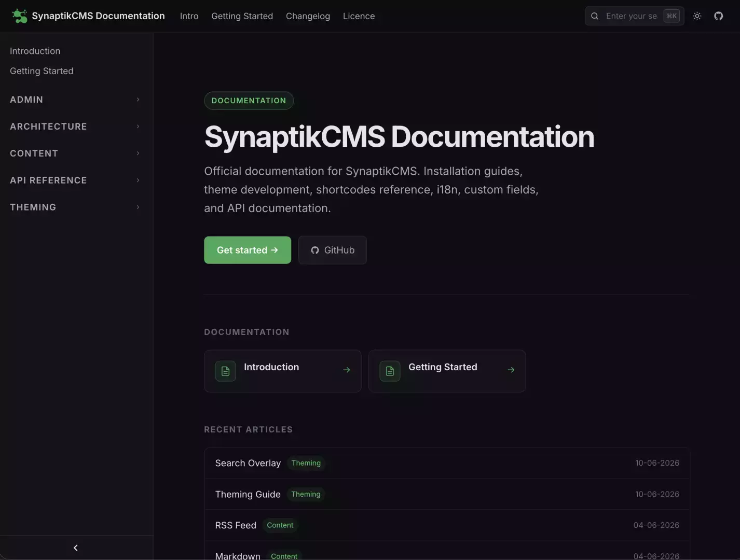Image resolution: width=740 pixels, height=560 pixels.
Task: Click the DOCUMENTATION pill badge above title
Action: tap(249, 101)
